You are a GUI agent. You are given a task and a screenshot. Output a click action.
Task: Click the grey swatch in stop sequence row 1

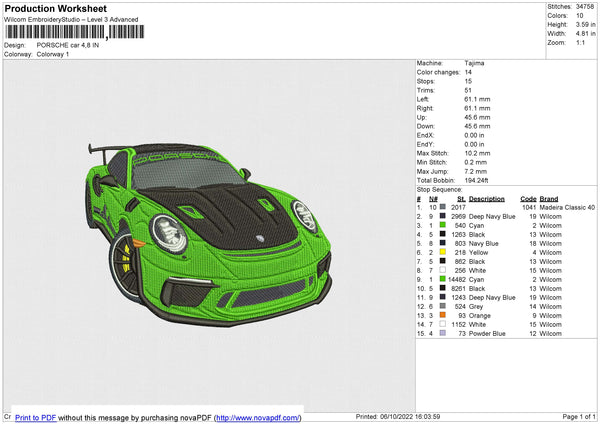click(442, 207)
